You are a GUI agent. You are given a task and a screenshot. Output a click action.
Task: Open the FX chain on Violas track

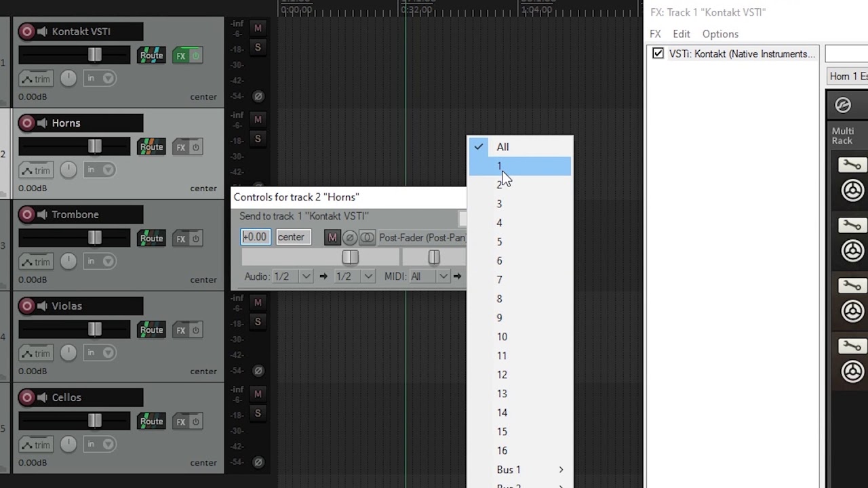pyautogui.click(x=180, y=330)
